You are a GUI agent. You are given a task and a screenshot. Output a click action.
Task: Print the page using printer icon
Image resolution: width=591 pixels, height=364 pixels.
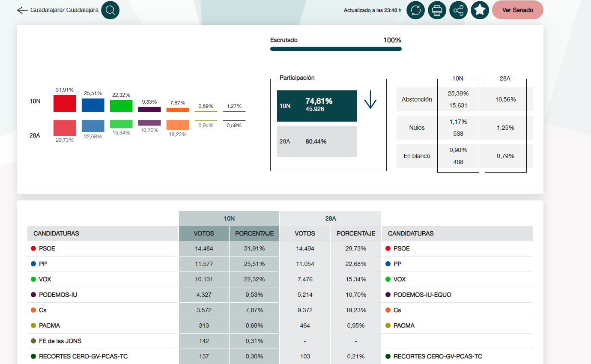(x=437, y=10)
